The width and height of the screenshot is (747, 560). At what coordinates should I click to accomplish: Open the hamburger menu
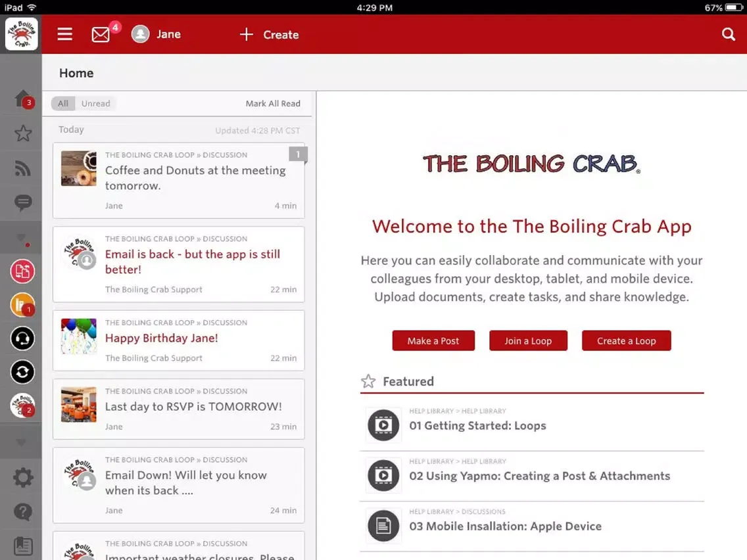pyautogui.click(x=65, y=34)
